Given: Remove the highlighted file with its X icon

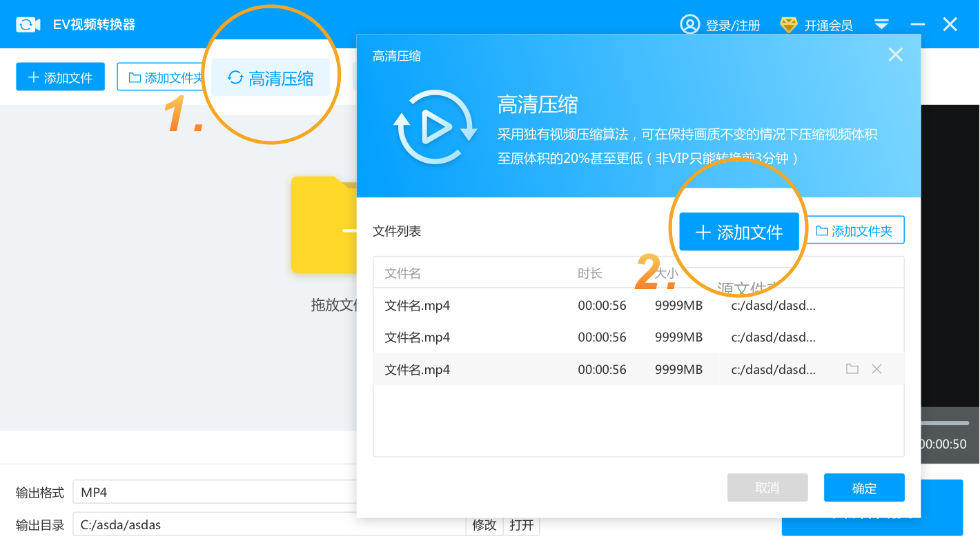Looking at the screenshot, I should pyautogui.click(x=876, y=369).
